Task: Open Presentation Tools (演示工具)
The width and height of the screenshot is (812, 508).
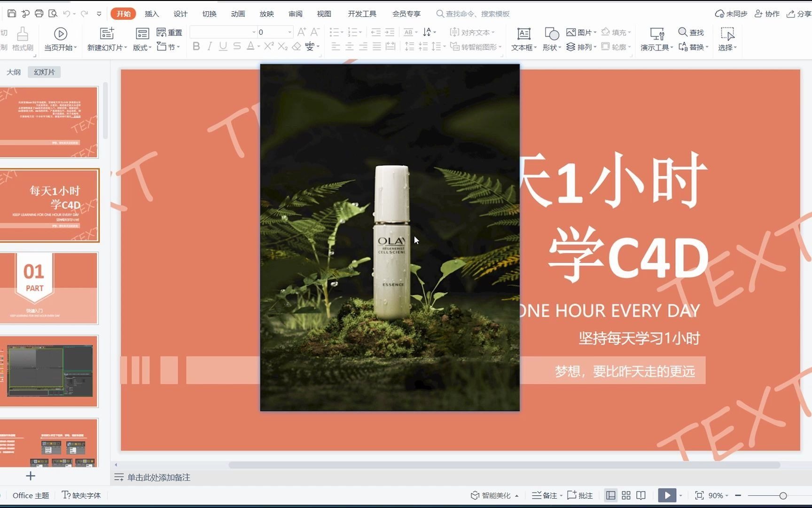Action: pos(657,39)
